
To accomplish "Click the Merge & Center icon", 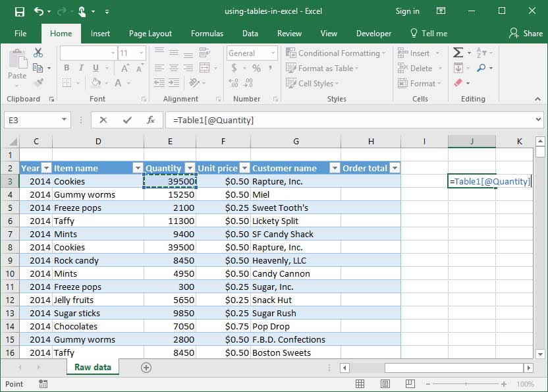I will (x=204, y=68).
